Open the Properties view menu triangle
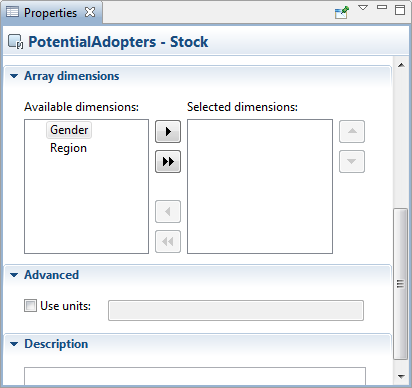The width and height of the screenshot is (412, 388). (x=363, y=8)
